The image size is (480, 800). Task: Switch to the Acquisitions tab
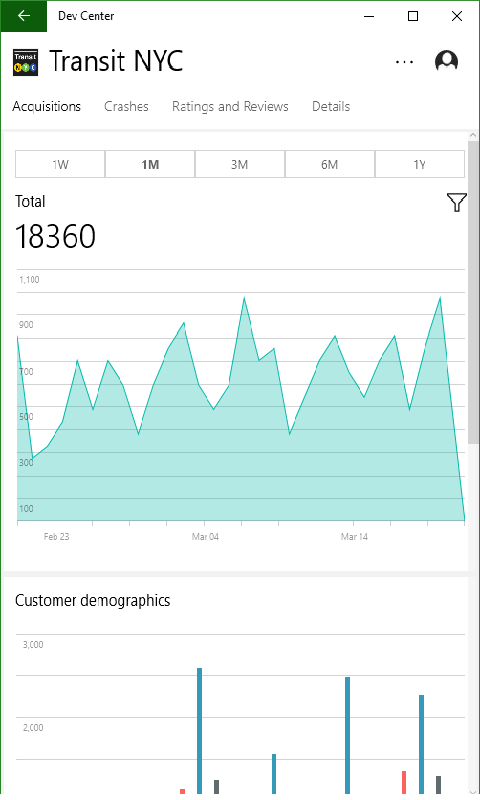coord(46,106)
